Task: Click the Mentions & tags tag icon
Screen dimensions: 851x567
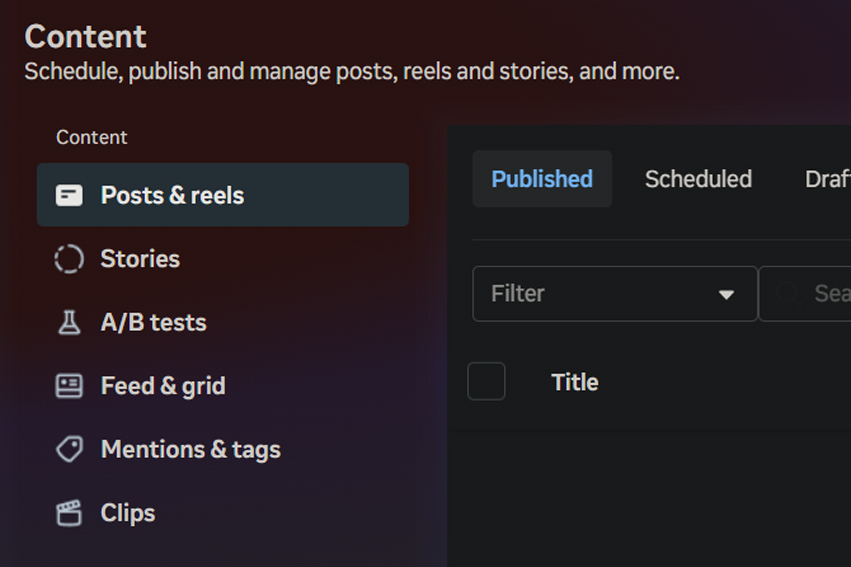Action: click(x=69, y=449)
